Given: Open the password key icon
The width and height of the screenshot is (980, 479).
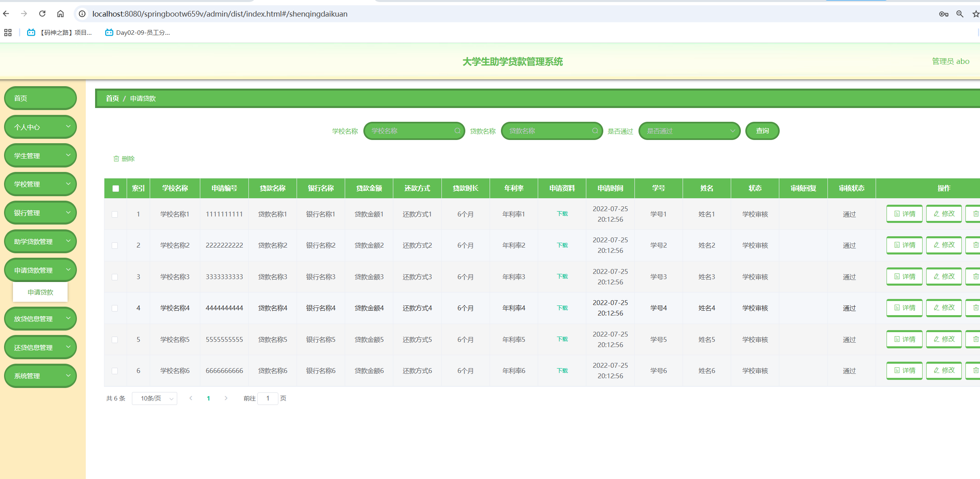Looking at the screenshot, I should 944,14.
